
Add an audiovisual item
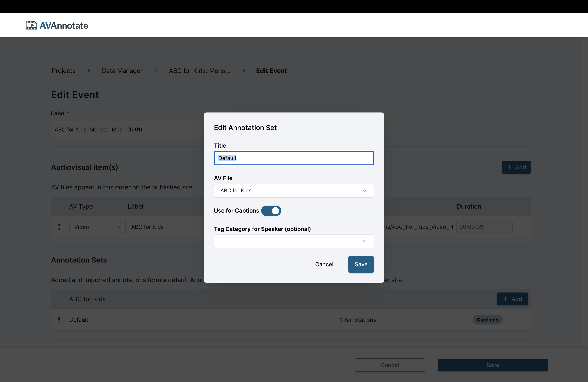[516, 167]
